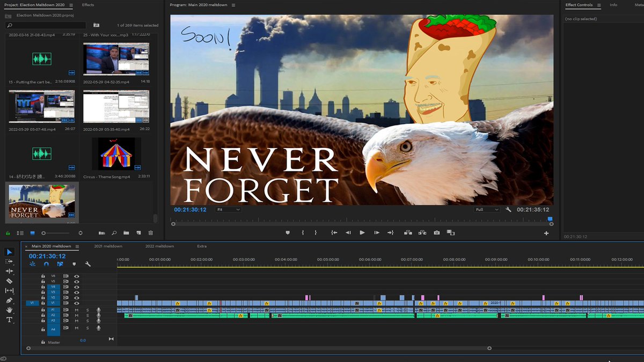Screen dimensions: 644x362
Task: Switch to the Info tab
Action: (x=613, y=5)
